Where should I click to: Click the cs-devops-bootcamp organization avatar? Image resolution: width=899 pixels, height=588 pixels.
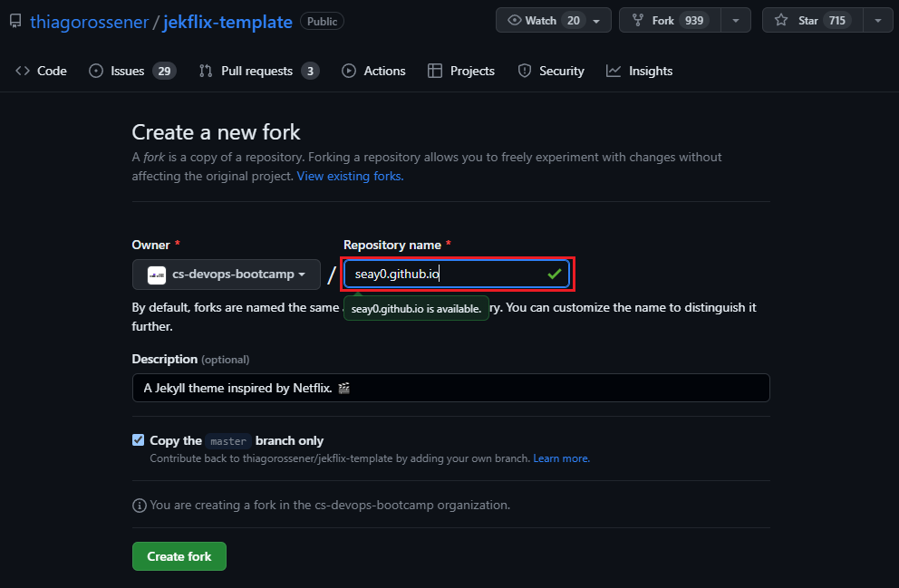(157, 275)
